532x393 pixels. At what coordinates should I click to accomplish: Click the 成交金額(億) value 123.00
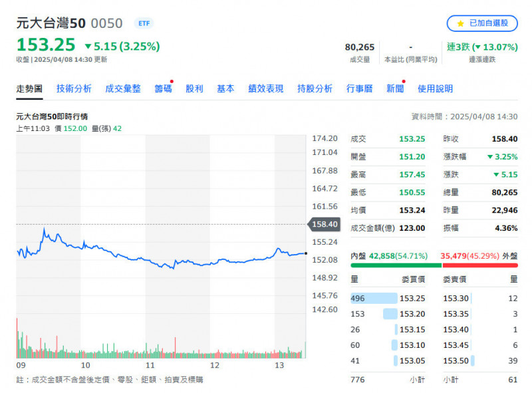tap(412, 228)
